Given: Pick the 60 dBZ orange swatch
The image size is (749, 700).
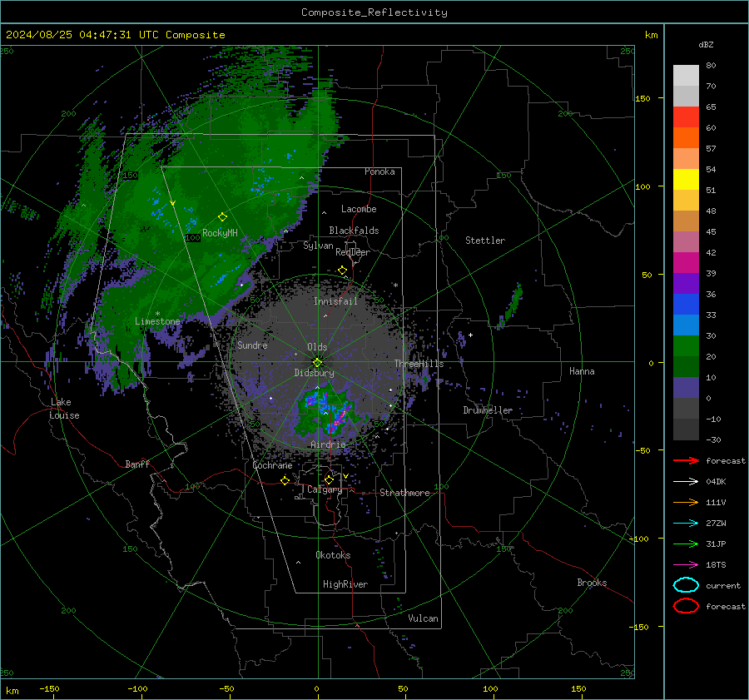Looking at the screenshot, I should [686, 137].
